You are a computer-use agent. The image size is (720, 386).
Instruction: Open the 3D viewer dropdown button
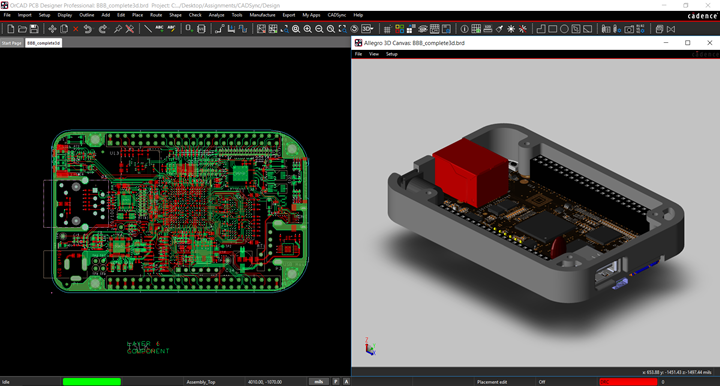(x=367, y=29)
